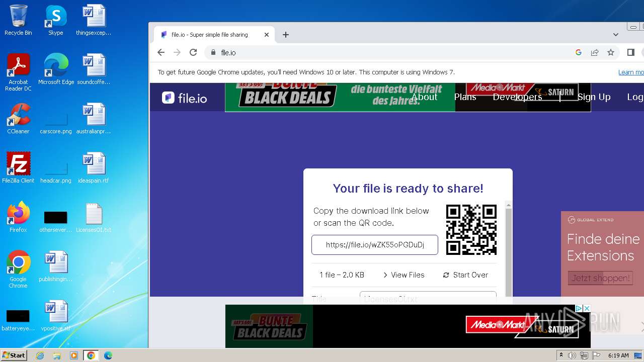Image resolution: width=644 pixels, height=362 pixels.
Task: Open Windows Explorer from taskbar
Action: click(57, 355)
